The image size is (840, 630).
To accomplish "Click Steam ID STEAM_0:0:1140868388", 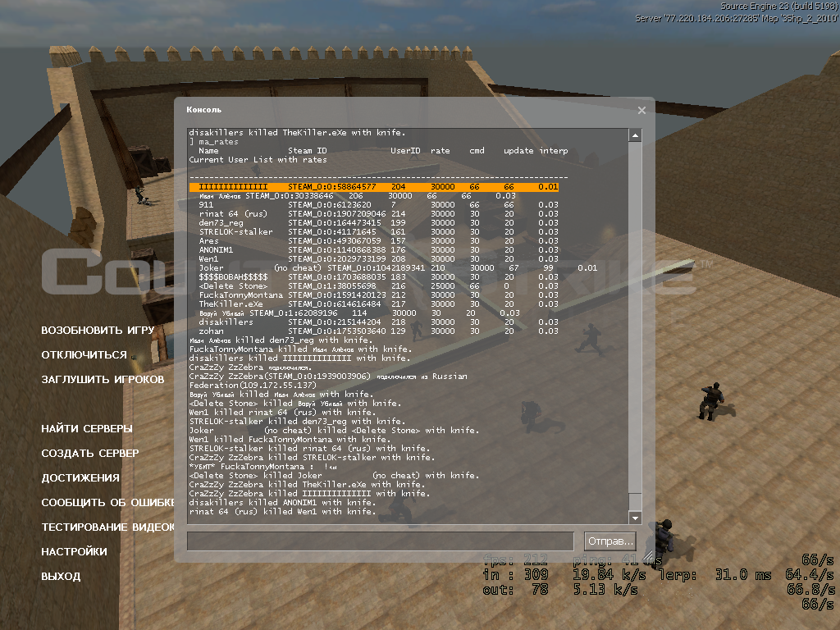I will (x=337, y=250).
